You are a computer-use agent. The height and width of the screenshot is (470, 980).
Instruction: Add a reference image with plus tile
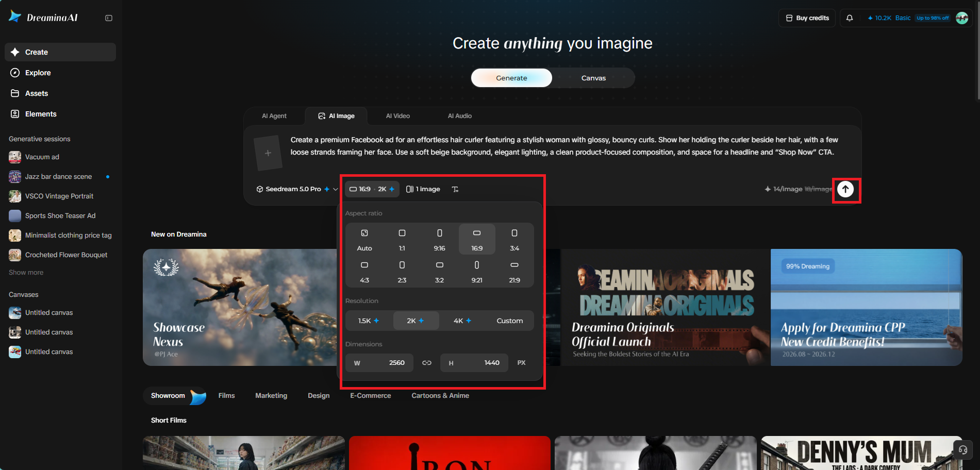point(268,153)
